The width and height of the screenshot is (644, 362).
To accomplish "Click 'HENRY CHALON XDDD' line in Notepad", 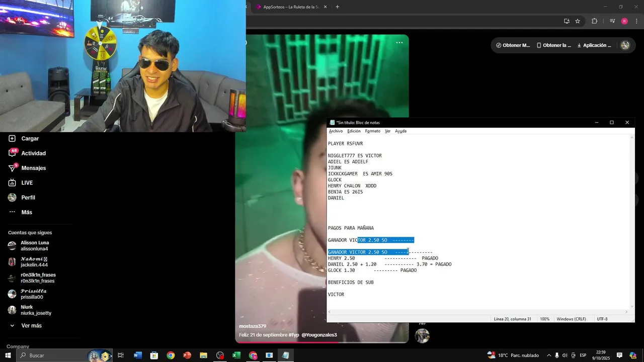I will pyautogui.click(x=352, y=186).
